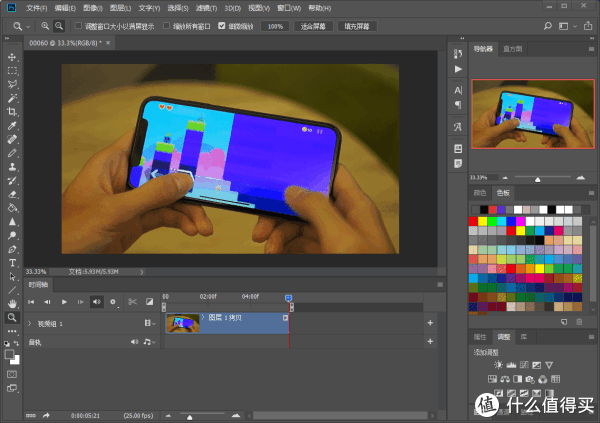600x423 pixels.
Task: Select the Hand tool
Action: coord(12,303)
